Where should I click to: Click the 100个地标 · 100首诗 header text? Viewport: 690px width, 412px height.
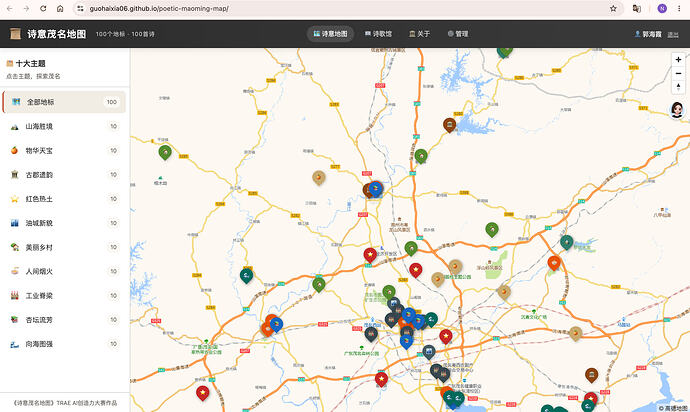point(125,34)
